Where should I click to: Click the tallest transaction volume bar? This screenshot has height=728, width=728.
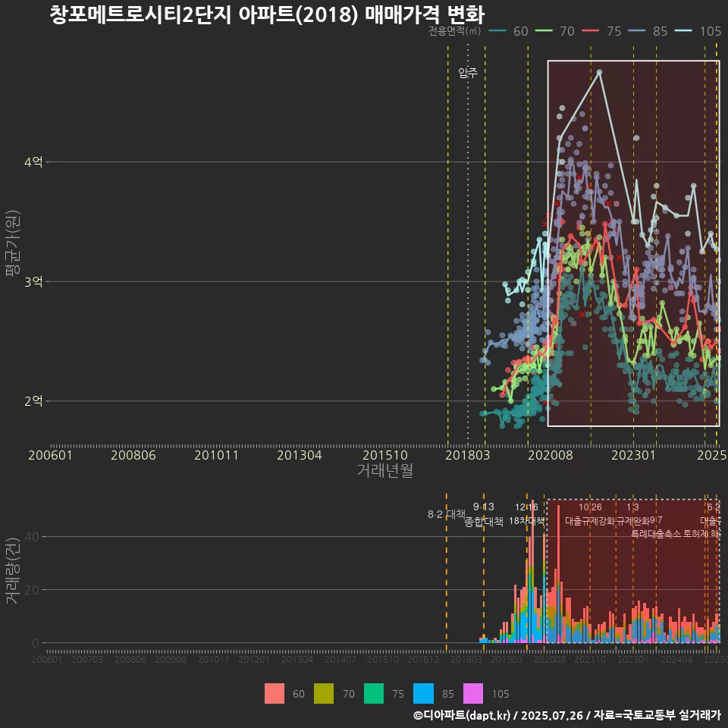pos(532,572)
